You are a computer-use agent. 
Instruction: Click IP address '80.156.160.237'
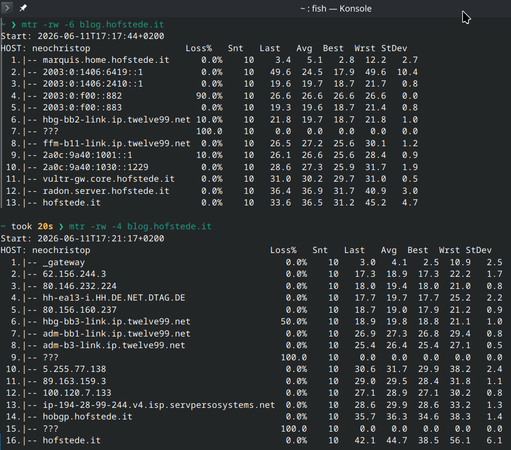click(x=79, y=310)
